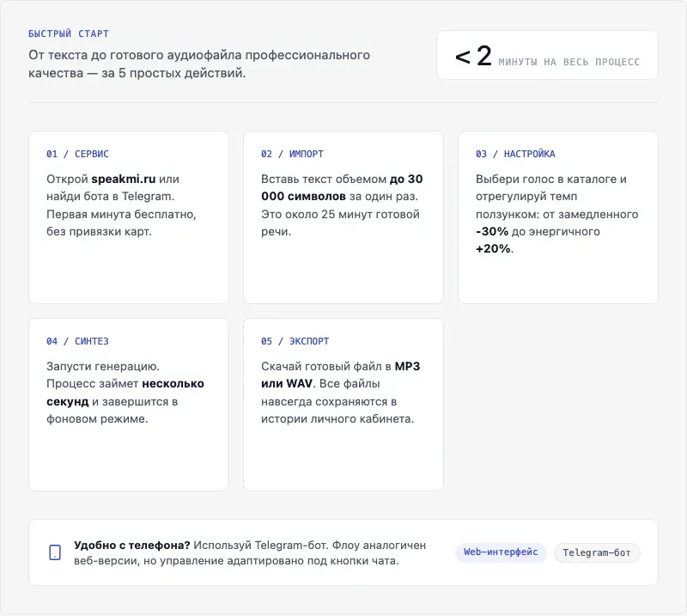Screen dimensions: 687x616
Task: Click the bold "до 30 000 символов" text
Action: tap(342, 187)
